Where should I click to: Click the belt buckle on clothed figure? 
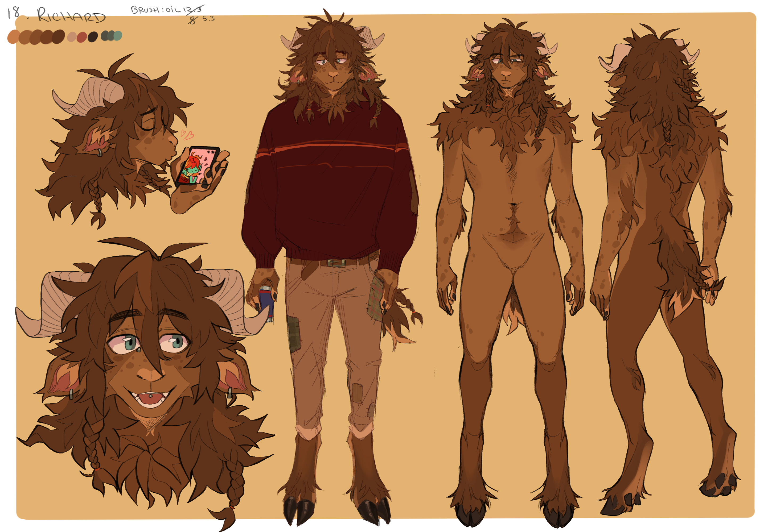coord(337,263)
